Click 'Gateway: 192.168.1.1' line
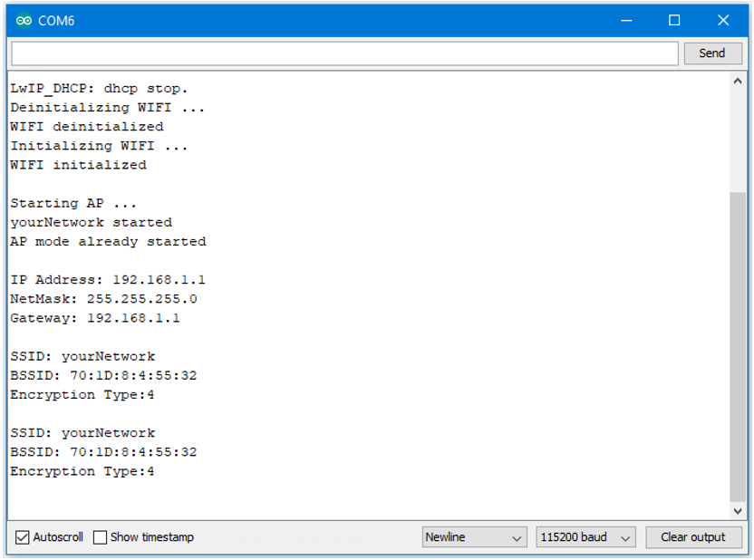 tap(95, 318)
